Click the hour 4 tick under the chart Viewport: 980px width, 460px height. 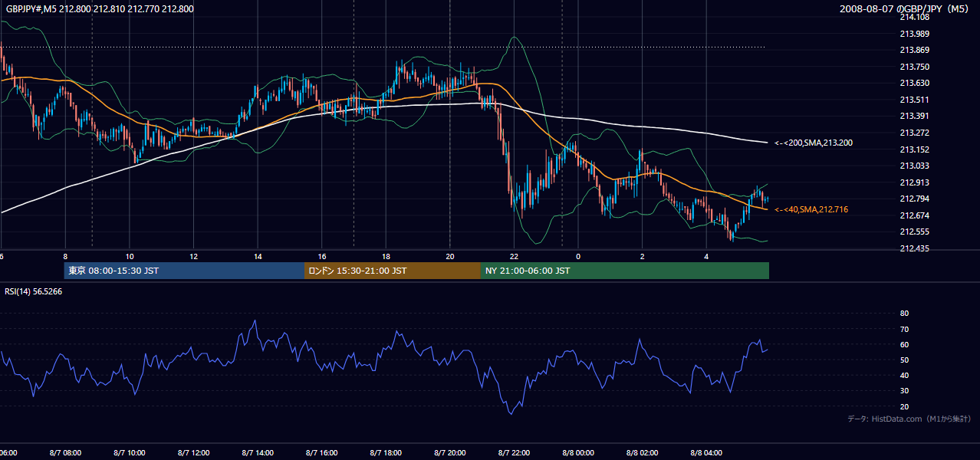706,256
